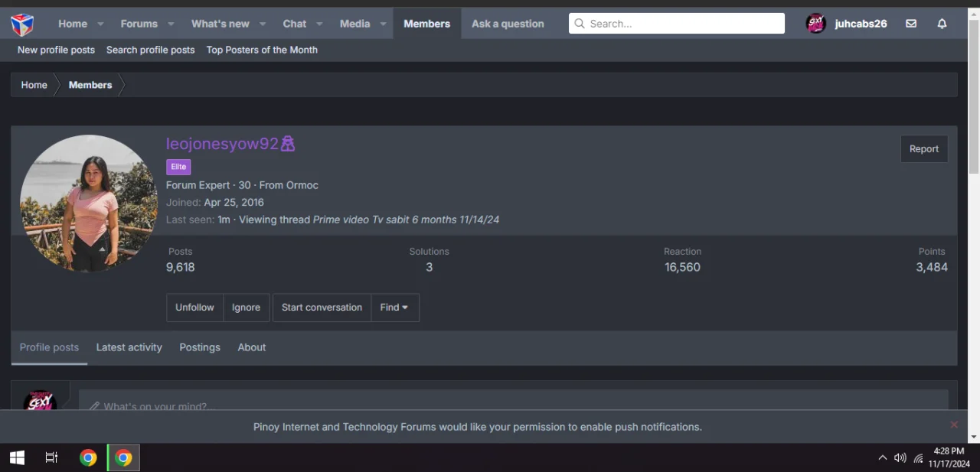Open the Media navigation item
This screenshot has width=980, height=472.
point(354,24)
